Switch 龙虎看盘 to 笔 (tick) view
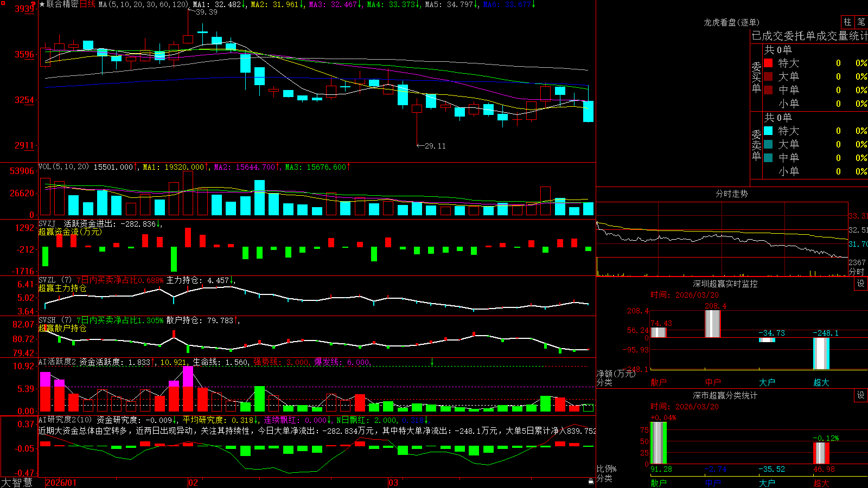Image resolution: width=868 pixels, height=488 pixels. click(861, 22)
